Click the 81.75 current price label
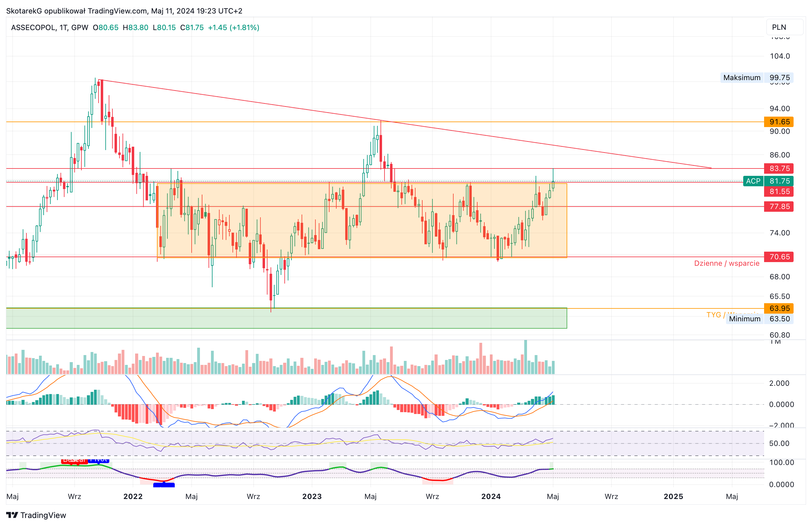Image resolution: width=812 pixels, height=526 pixels. 779,181
